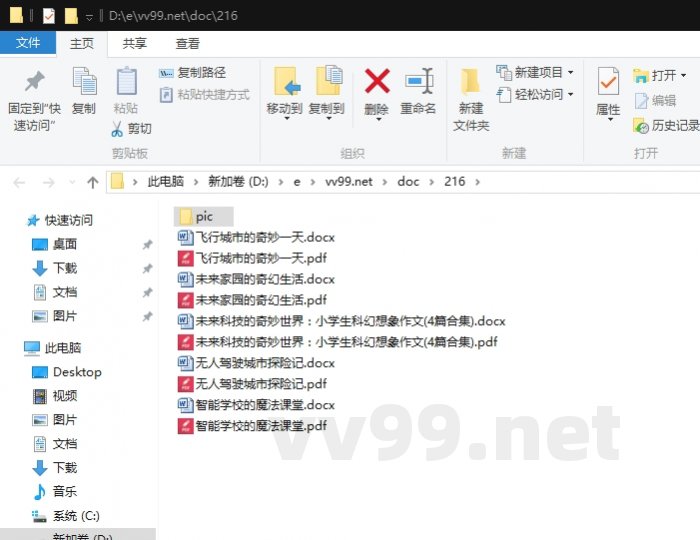Select file 未来家园的奇幻生活.pdf
The width and height of the screenshot is (700, 540).
point(252,300)
